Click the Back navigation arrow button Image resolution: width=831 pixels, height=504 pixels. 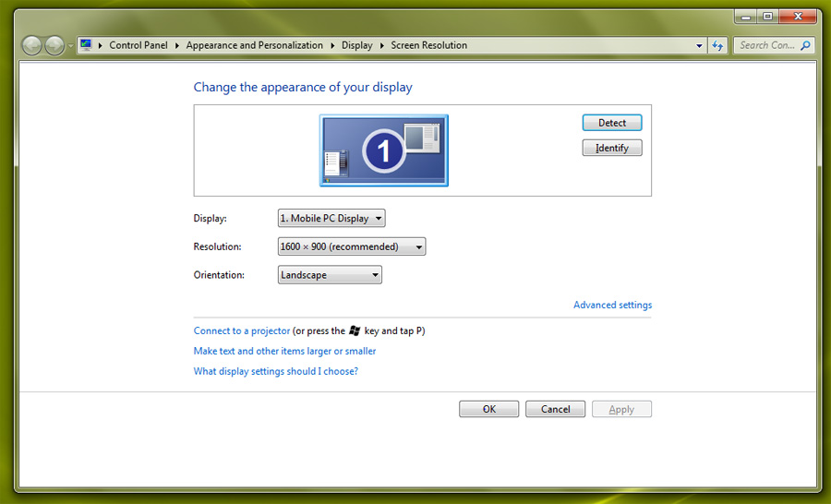pos(32,45)
